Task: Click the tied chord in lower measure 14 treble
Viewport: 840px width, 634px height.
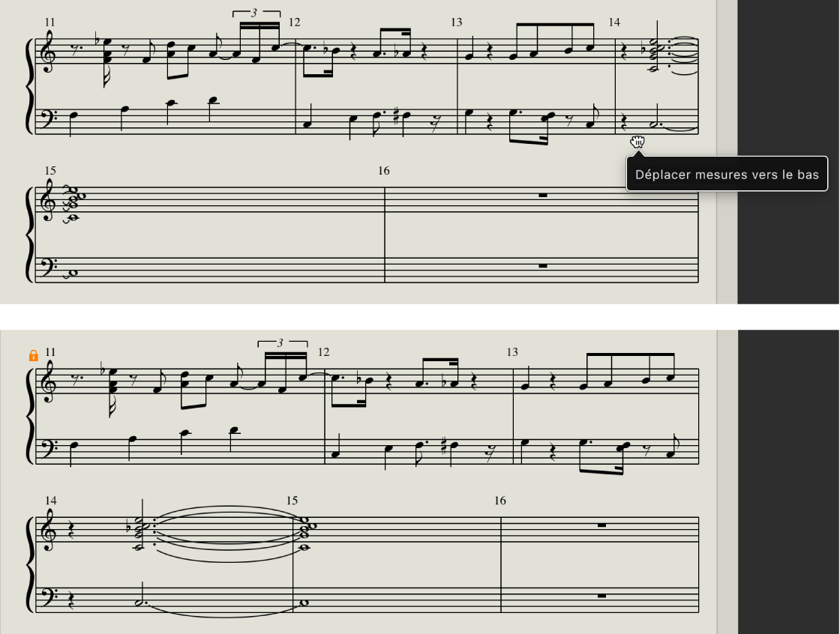Action: coord(139,533)
